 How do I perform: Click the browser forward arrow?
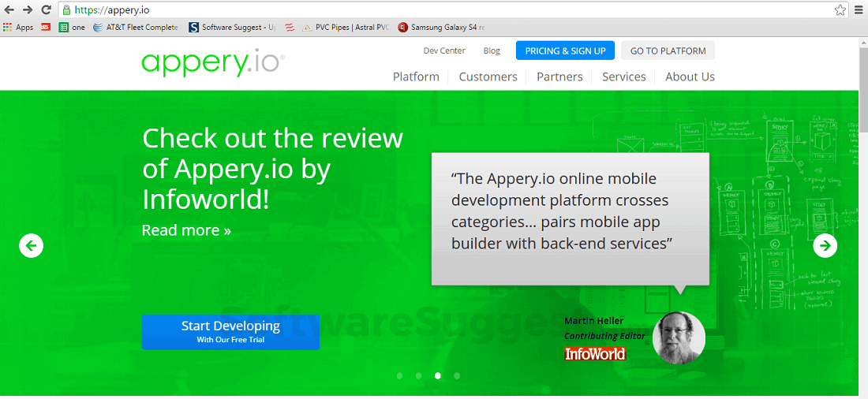point(28,9)
